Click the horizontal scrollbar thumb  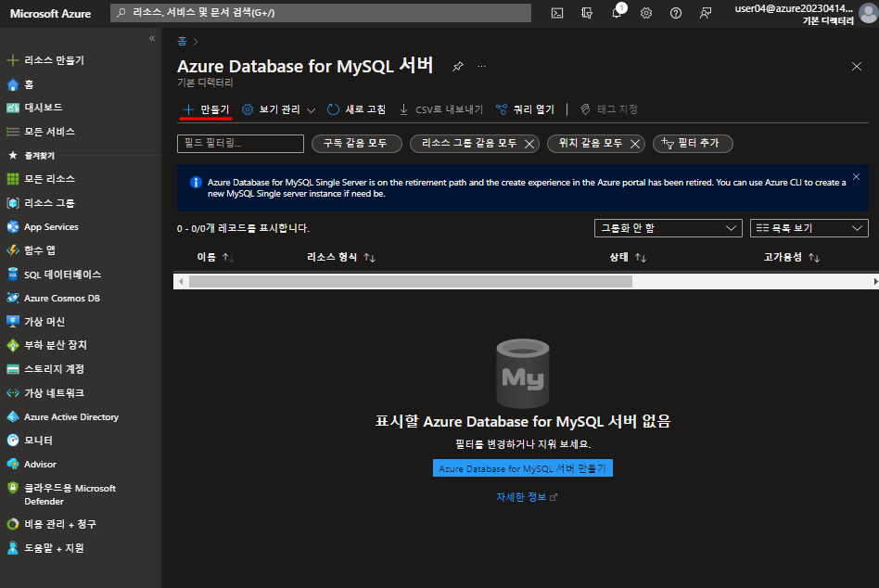(x=411, y=281)
